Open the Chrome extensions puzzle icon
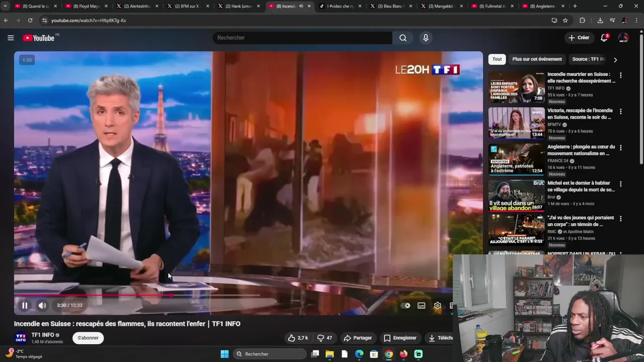The image size is (644, 362). 583,21
